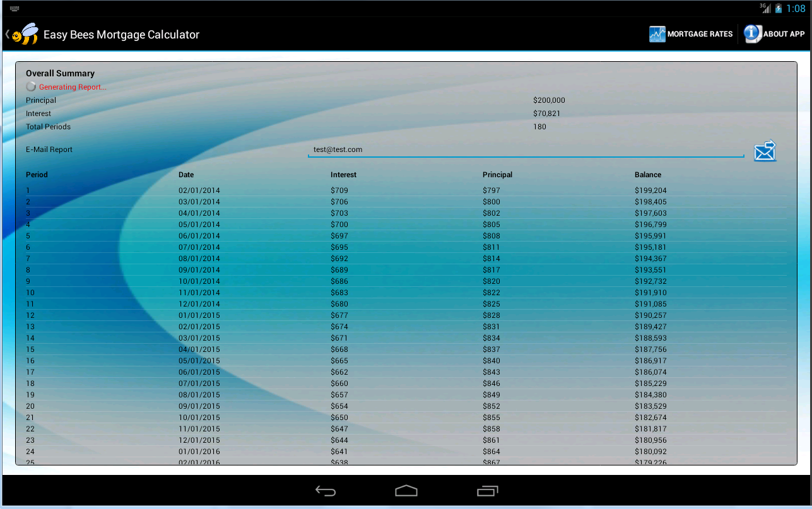812x509 pixels.
Task: Tap the Easy Bees Mortgage Calculator title
Action: click(x=121, y=35)
